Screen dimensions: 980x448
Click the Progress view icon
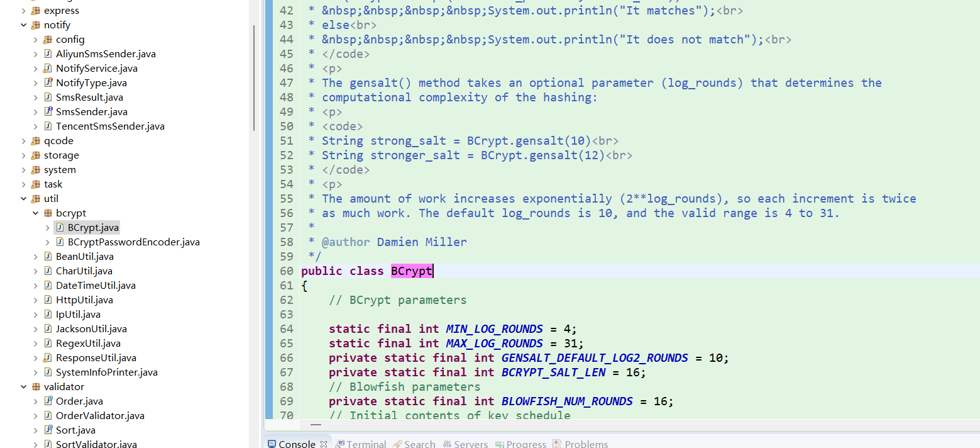pyautogui.click(x=500, y=444)
